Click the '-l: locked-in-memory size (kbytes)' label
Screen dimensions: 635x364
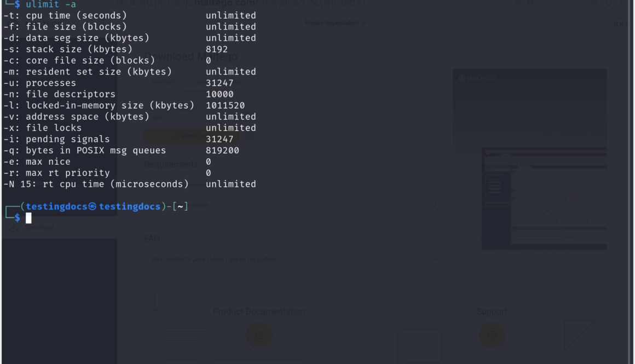99,106
